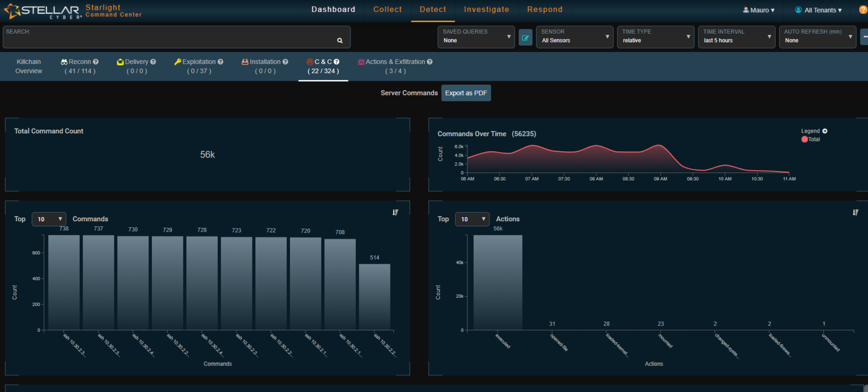Click the executed bar in Actions chart
This screenshot has width=868, height=392.
497,282
